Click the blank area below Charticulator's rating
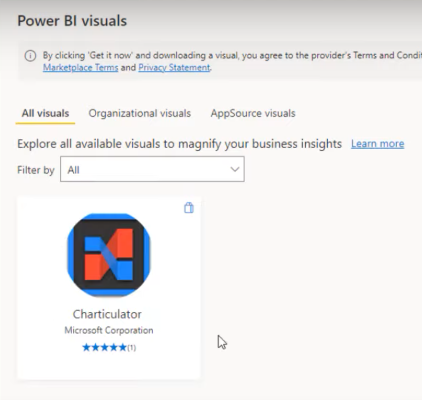The image size is (422, 400). 109,366
